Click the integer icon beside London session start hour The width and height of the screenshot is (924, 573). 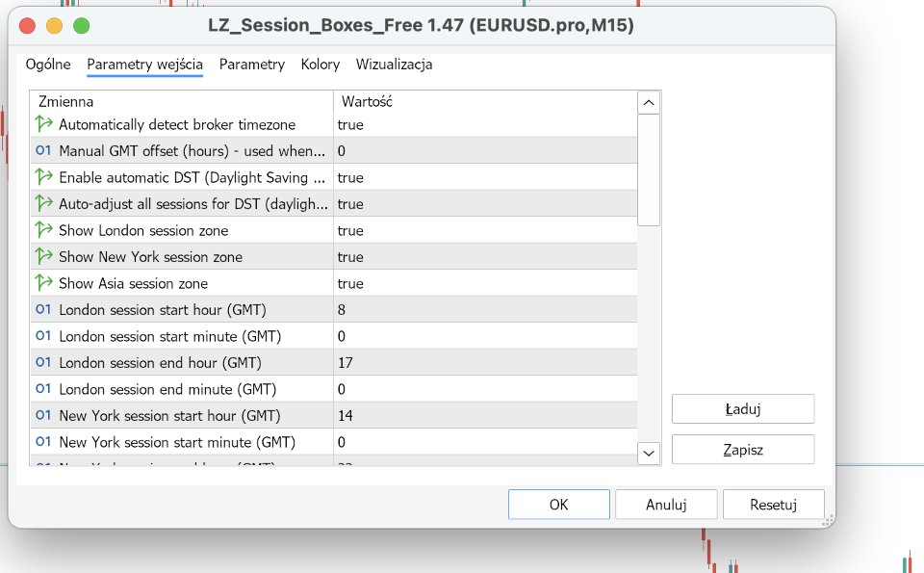pos(43,309)
